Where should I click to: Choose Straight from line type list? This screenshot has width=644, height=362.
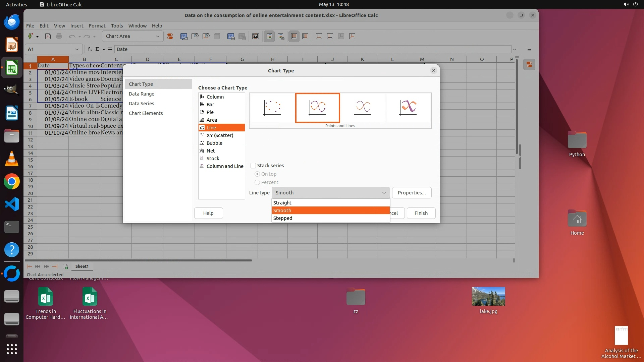tap(282, 203)
